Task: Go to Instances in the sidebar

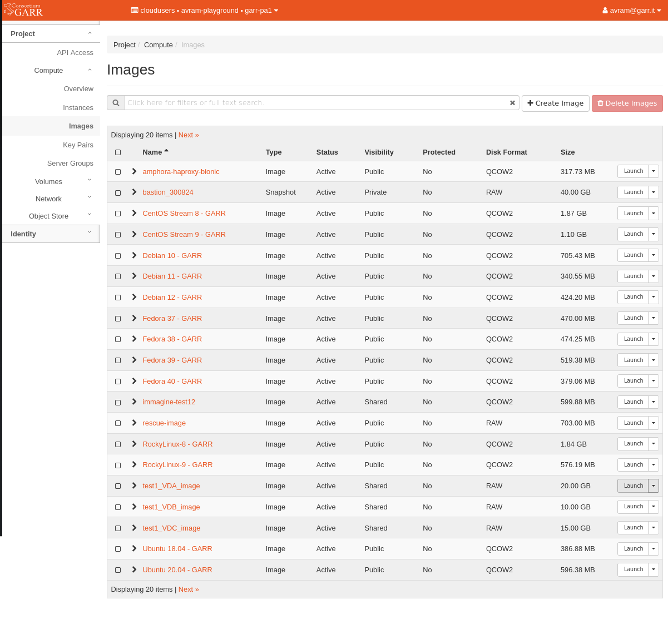Action: coord(78,108)
